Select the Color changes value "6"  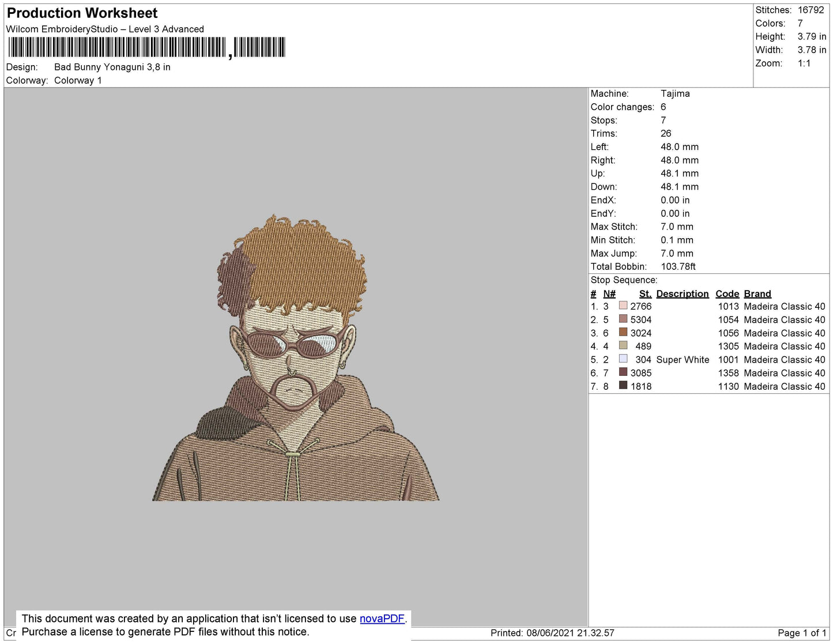(664, 107)
